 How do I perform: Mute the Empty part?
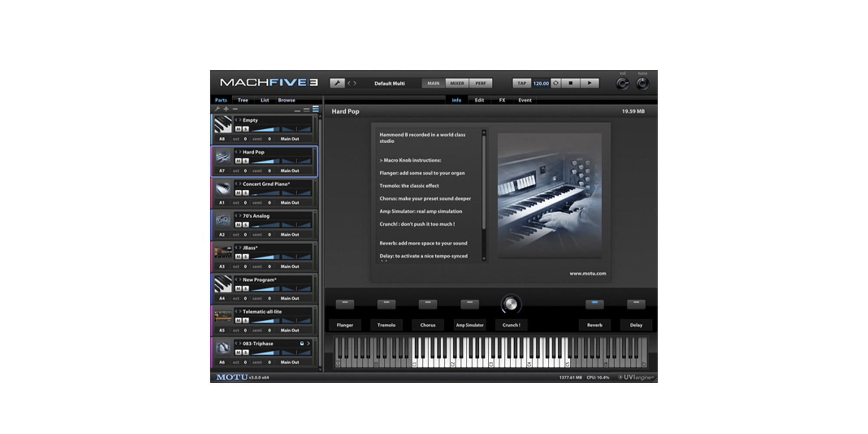238,129
